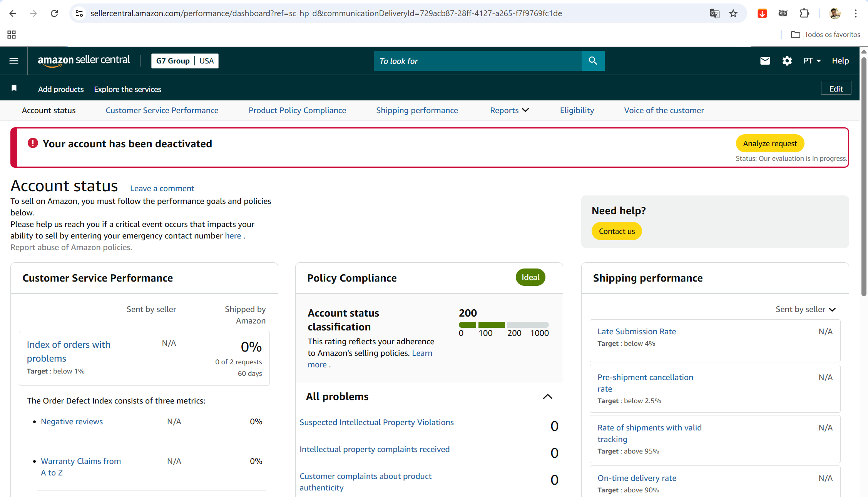This screenshot has width=868, height=497.
Task: Open the Sent by seller dropdown
Action: (806, 309)
